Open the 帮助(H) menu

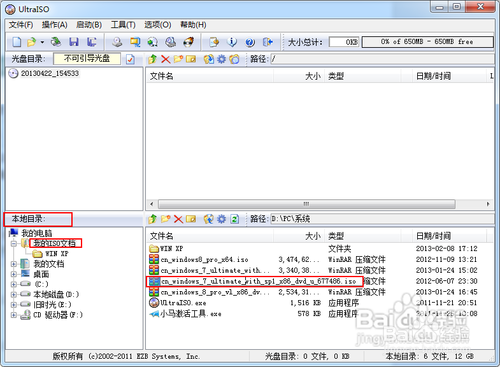(193, 25)
